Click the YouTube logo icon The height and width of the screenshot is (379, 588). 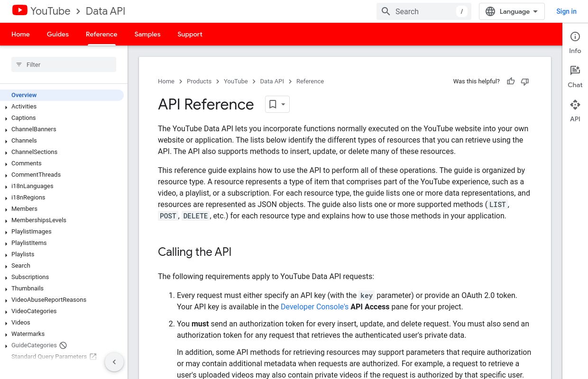click(x=19, y=10)
